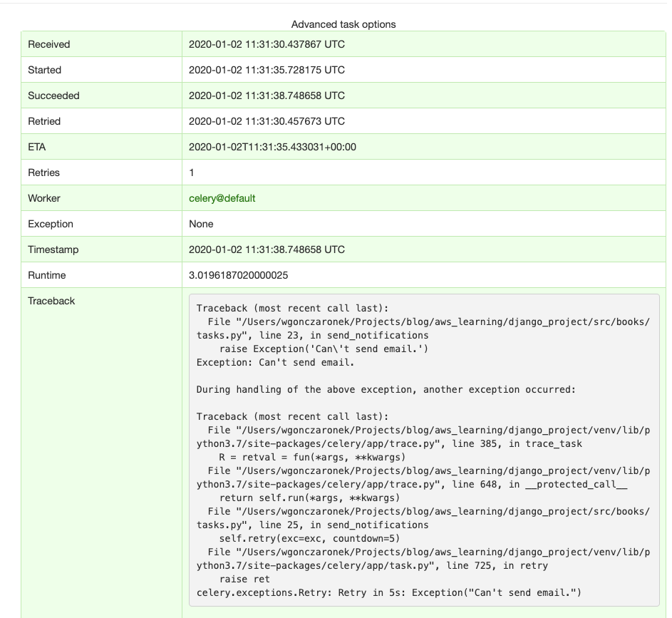
Task: Open the celery@default worker link
Action: pos(222,198)
